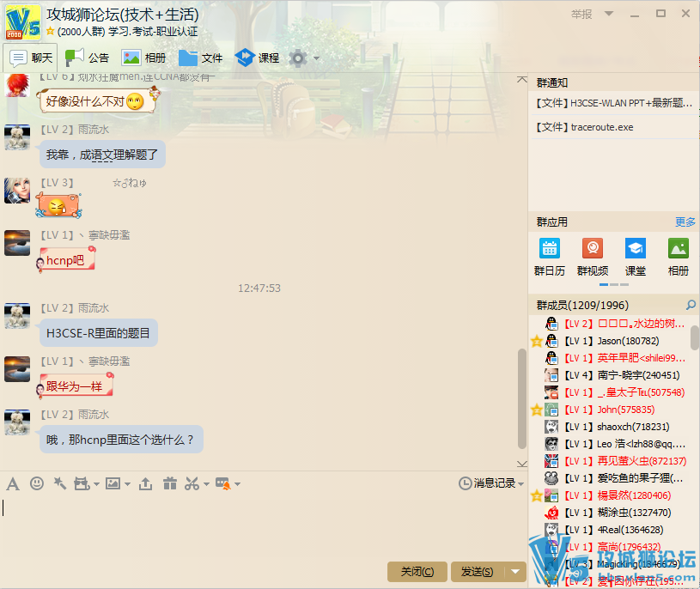The height and width of the screenshot is (589, 700).
Task: Switch to the 文件 files tab
Action: pyautogui.click(x=201, y=58)
